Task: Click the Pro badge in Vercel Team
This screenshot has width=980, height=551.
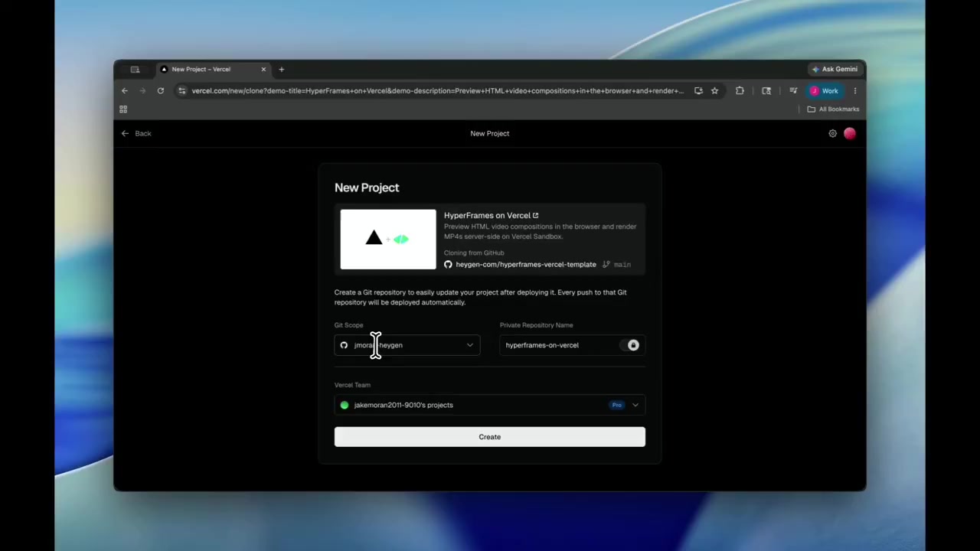Action: click(x=617, y=405)
